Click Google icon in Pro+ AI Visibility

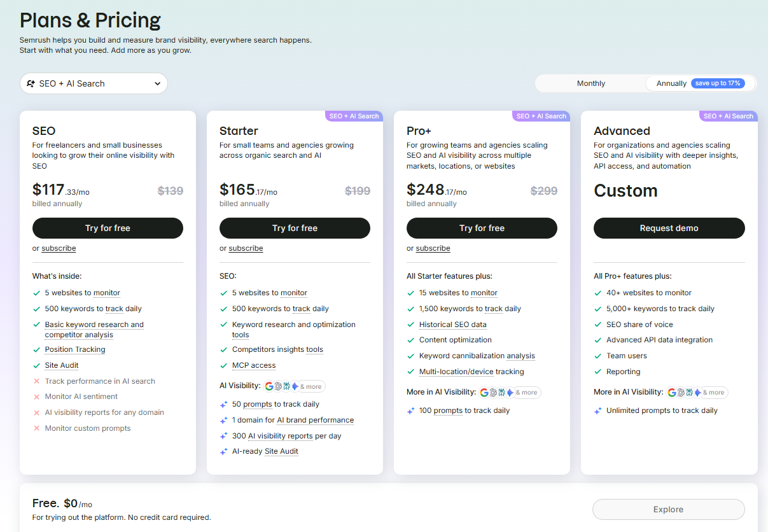(484, 393)
